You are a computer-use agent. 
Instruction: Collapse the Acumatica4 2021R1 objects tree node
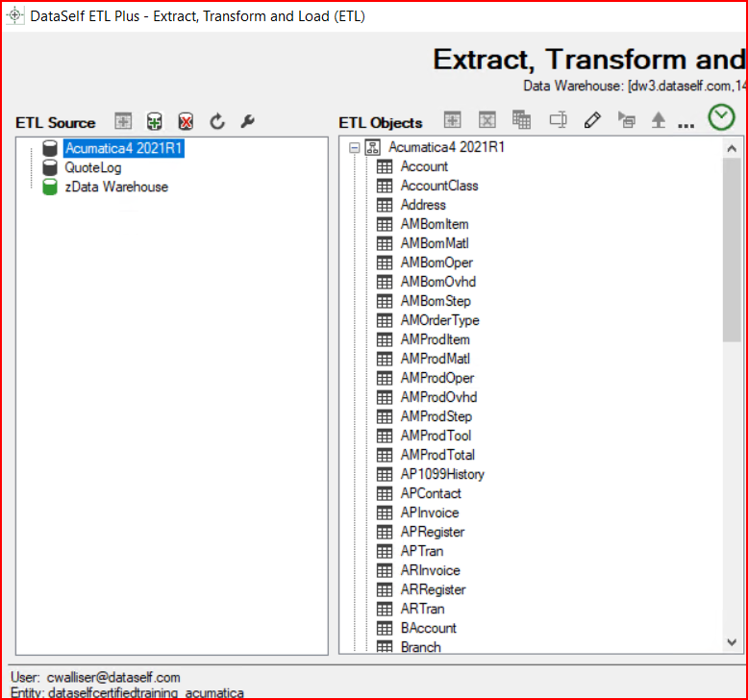(x=354, y=148)
